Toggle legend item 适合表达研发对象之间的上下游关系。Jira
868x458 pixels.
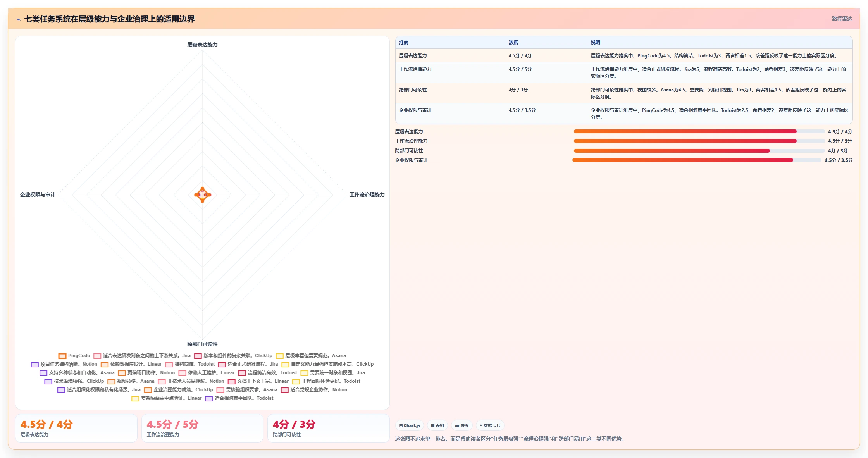[x=142, y=356]
